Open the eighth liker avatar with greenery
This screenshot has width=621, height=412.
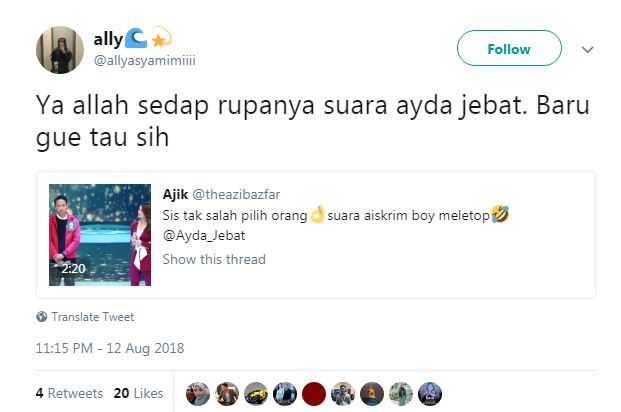pos(401,394)
